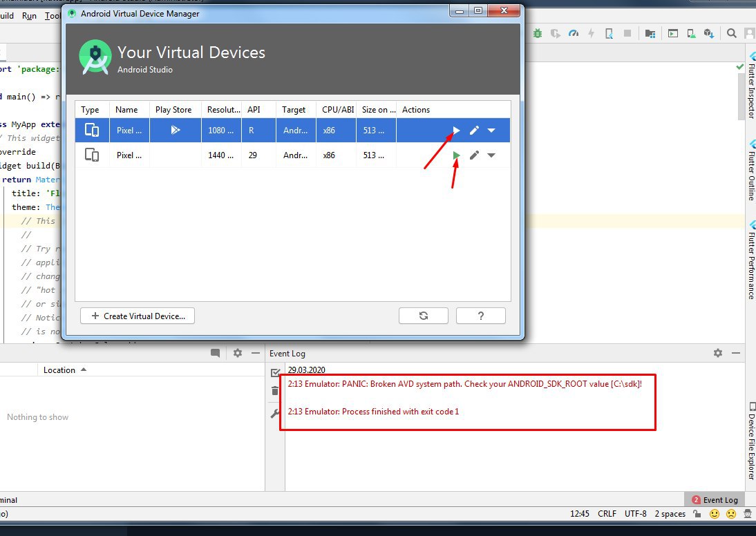Toggle file read-only lock icon

[697, 514]
